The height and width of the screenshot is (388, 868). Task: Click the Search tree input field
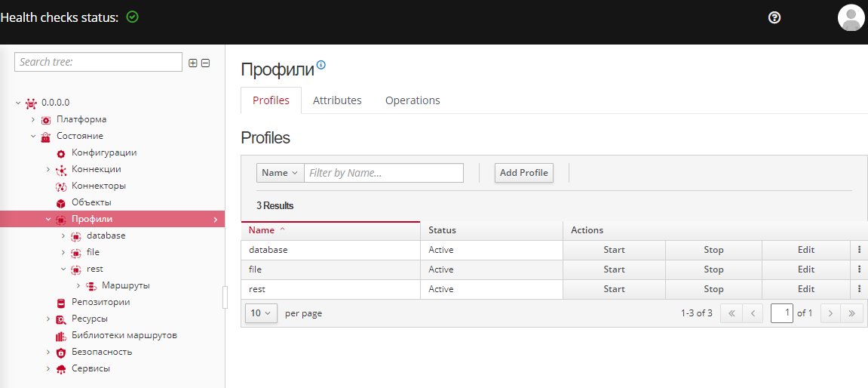(98, 62)
